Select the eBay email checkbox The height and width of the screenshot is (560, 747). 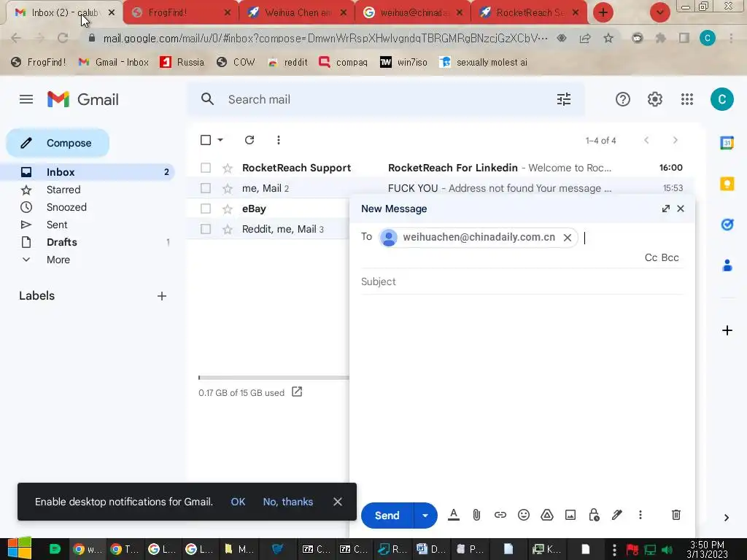(x=206, y=209)
